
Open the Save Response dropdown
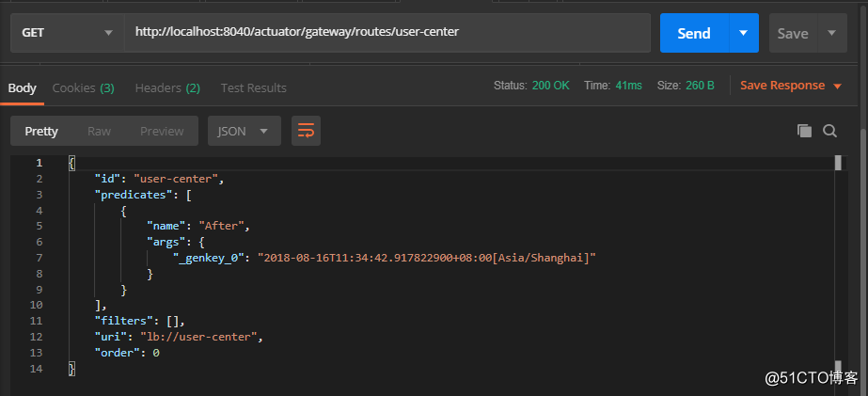point(791,86)
